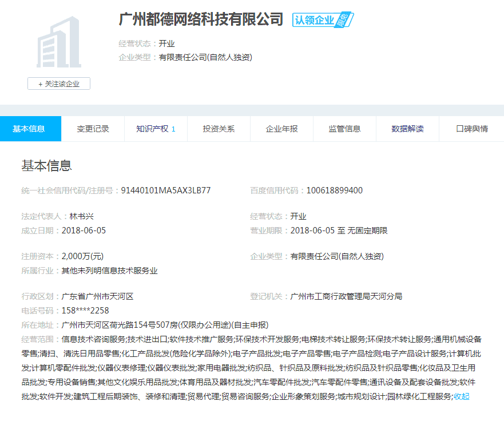Click the 认领企业 claim badge
The image size is (504, 421).
click(323, 20)
